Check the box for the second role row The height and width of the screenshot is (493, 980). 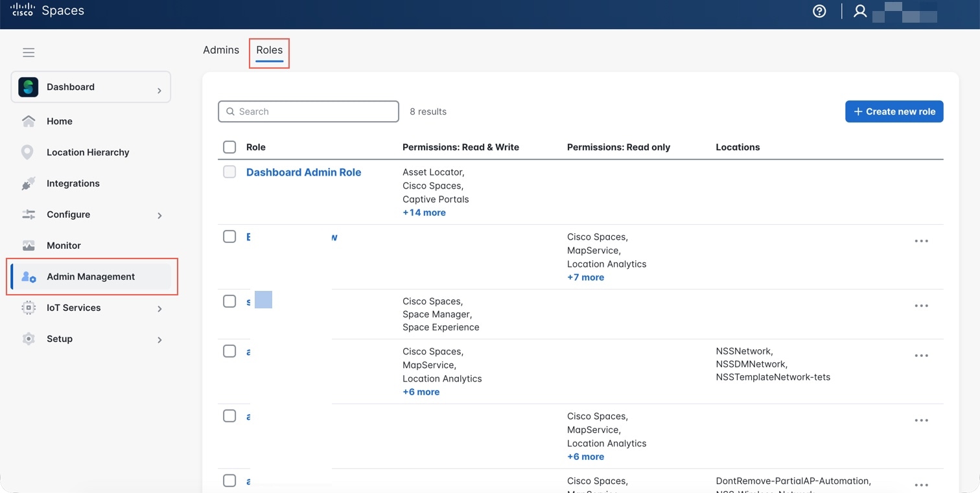point(229,236)
